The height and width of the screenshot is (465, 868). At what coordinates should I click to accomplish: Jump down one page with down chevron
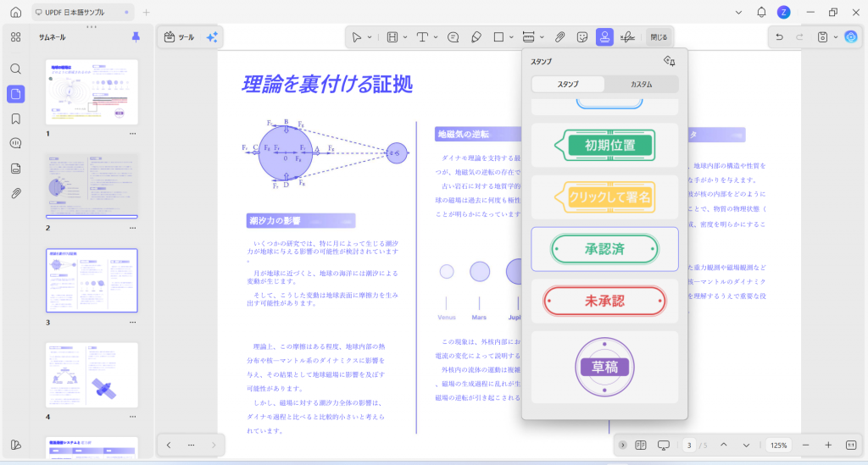[746, 445]
